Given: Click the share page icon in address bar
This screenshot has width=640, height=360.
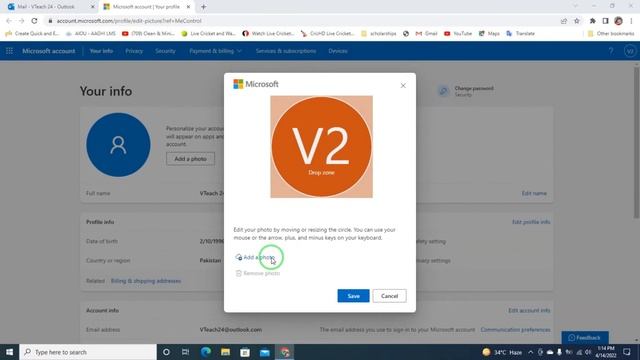Looking at the screenshot, I should 564,21.
